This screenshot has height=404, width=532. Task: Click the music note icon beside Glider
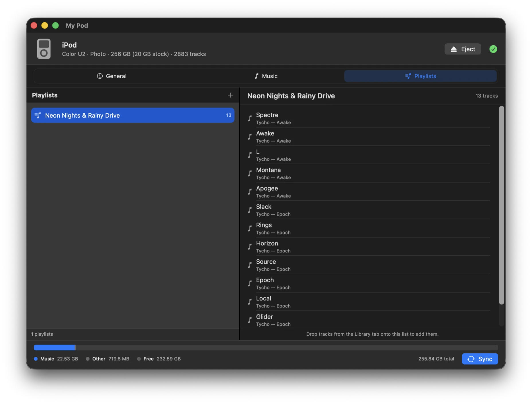click(250, 320)
